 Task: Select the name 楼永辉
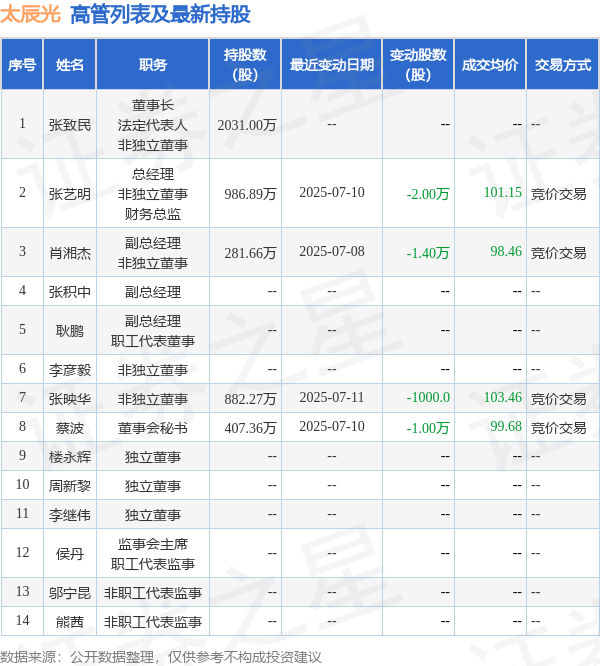pyautogui.click(x=70, y=457)
